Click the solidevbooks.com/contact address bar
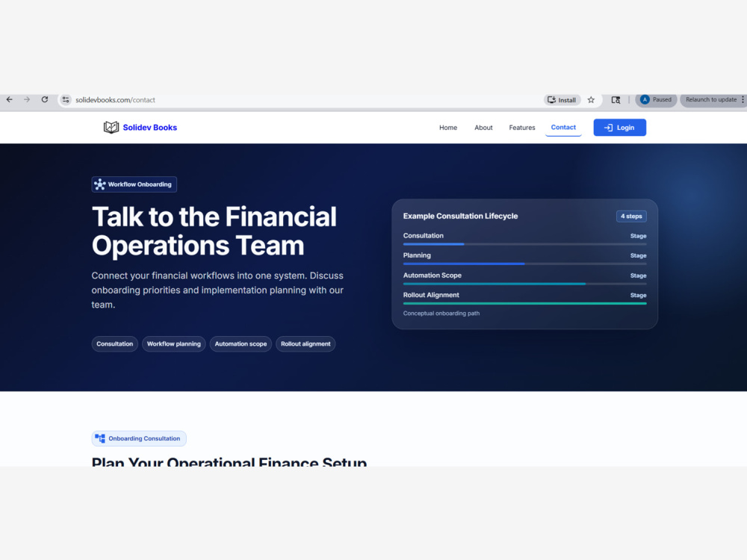The width and height of the screenshot is (747, 560). click(x=115, y=100)
